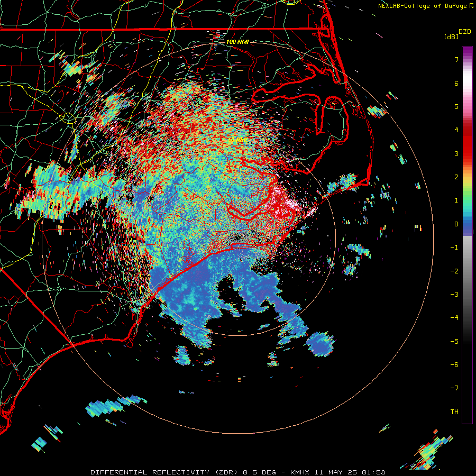The height and width of the screenshot is (476, 476).
Task: Click the -1 value on color scale
Action: 454,248
